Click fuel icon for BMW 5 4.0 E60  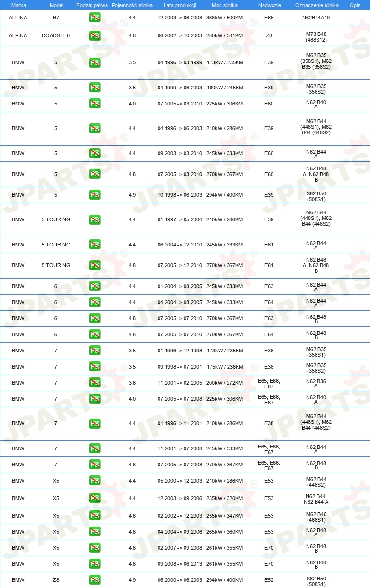pyautogui.click(x=95, y=104)
